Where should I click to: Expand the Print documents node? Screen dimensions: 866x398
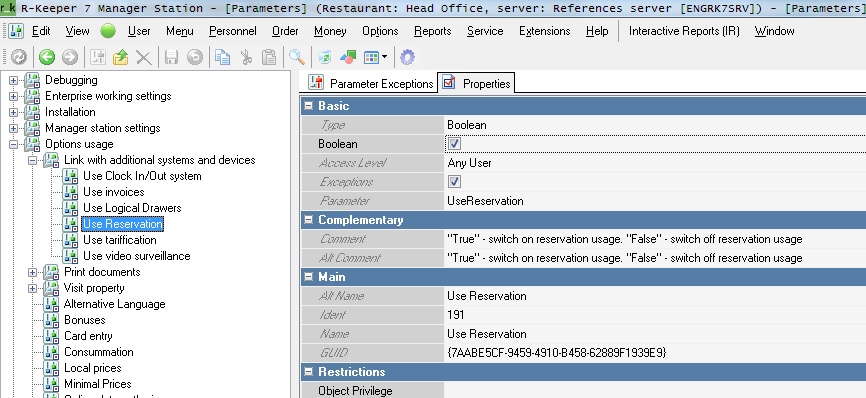33,273
